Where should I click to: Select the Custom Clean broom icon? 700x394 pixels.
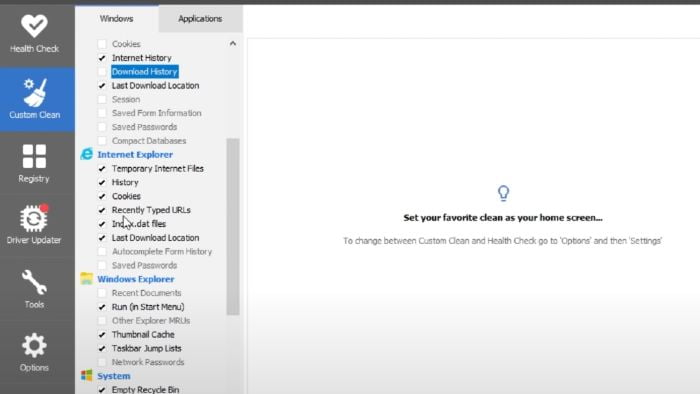pyautogui.click(x=35, y=92)
